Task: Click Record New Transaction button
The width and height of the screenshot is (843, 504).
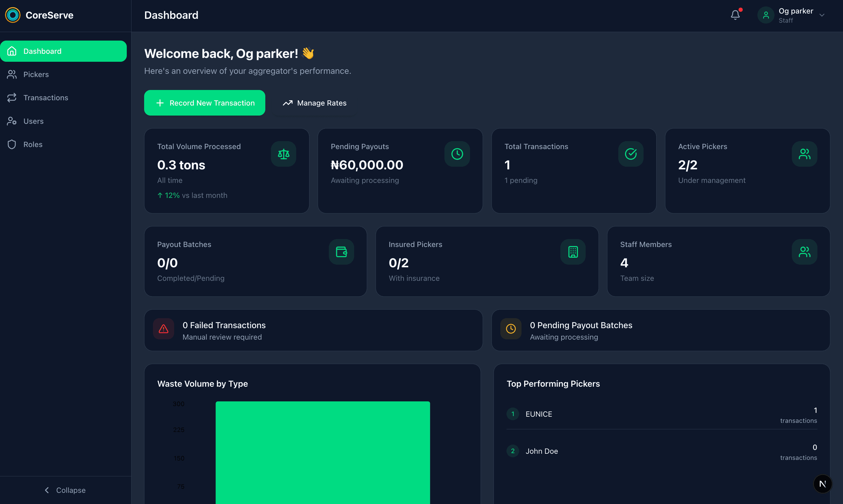Action: coord(204,103)
